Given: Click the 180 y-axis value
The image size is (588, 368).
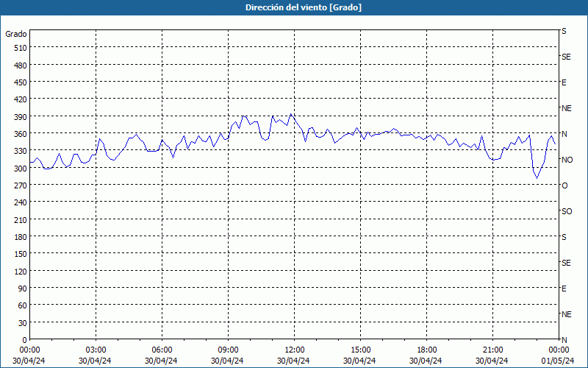Looking at the screenshot, I should [21, 237].
